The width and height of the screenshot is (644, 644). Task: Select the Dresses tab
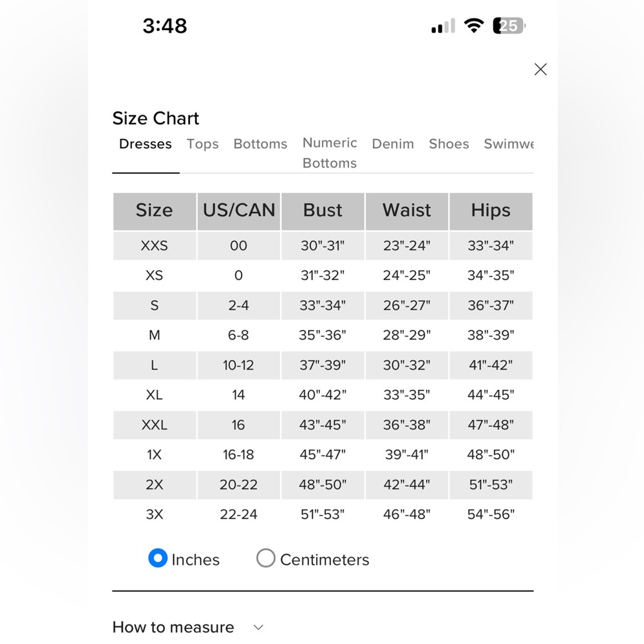(x=146, y=144)
